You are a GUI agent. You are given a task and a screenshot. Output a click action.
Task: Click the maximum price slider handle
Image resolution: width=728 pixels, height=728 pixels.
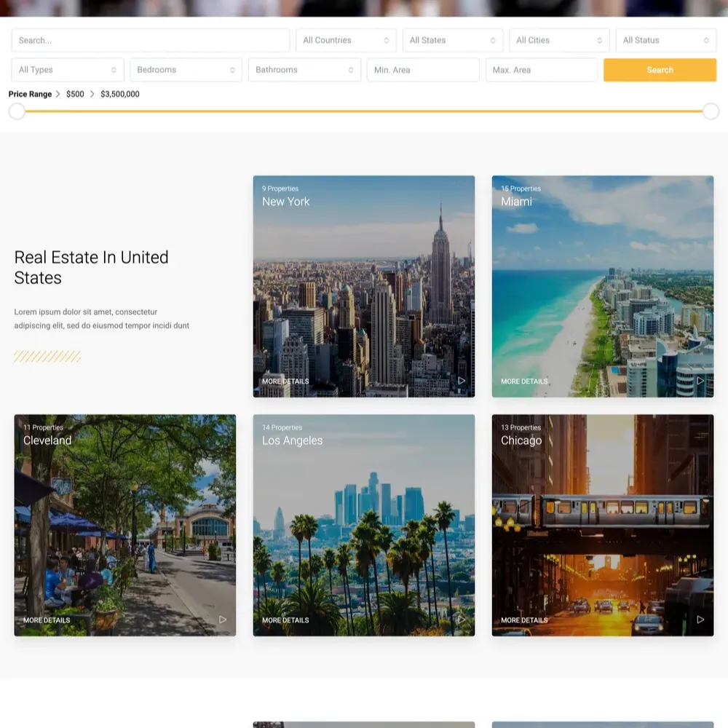tap(711, 111)
